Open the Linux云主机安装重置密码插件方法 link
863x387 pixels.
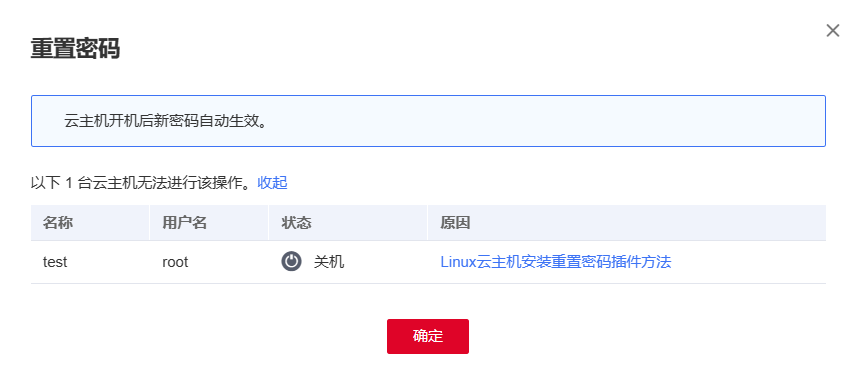pyautogui.click(x=555, y=261)
